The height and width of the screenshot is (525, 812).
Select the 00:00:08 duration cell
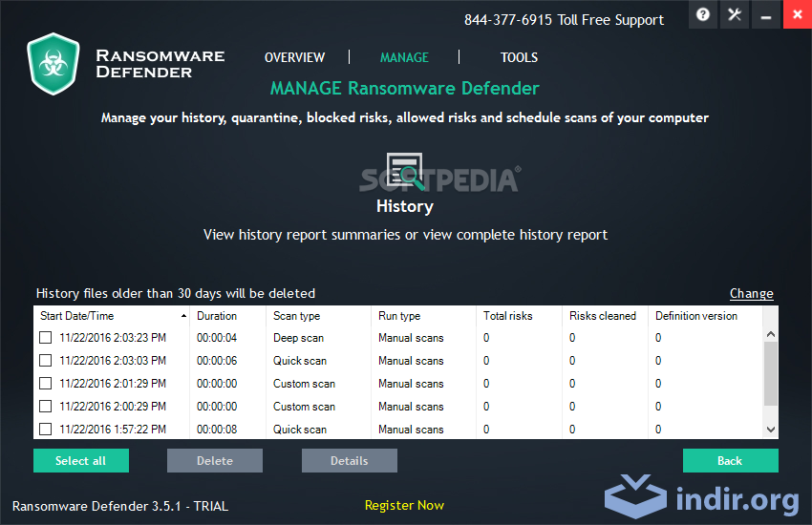[x=217, y=429]
